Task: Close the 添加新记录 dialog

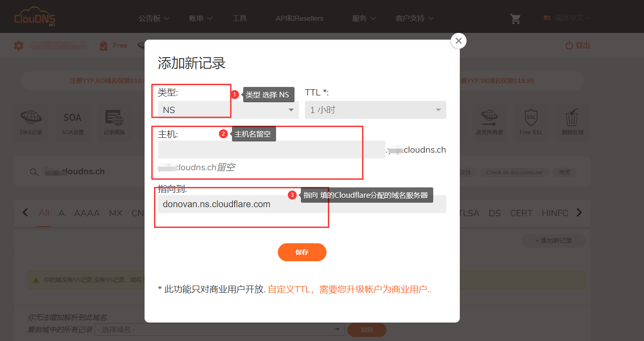Action: tap(458, 41)
